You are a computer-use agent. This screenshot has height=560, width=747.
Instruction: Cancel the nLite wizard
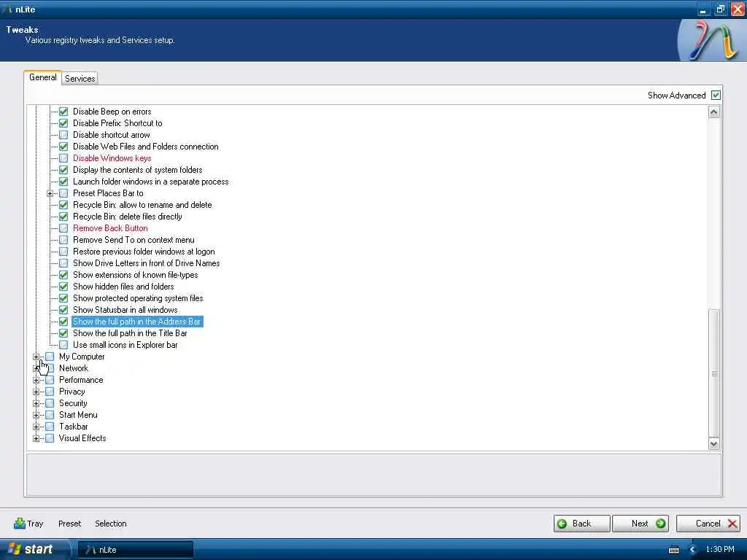[708, 524]
